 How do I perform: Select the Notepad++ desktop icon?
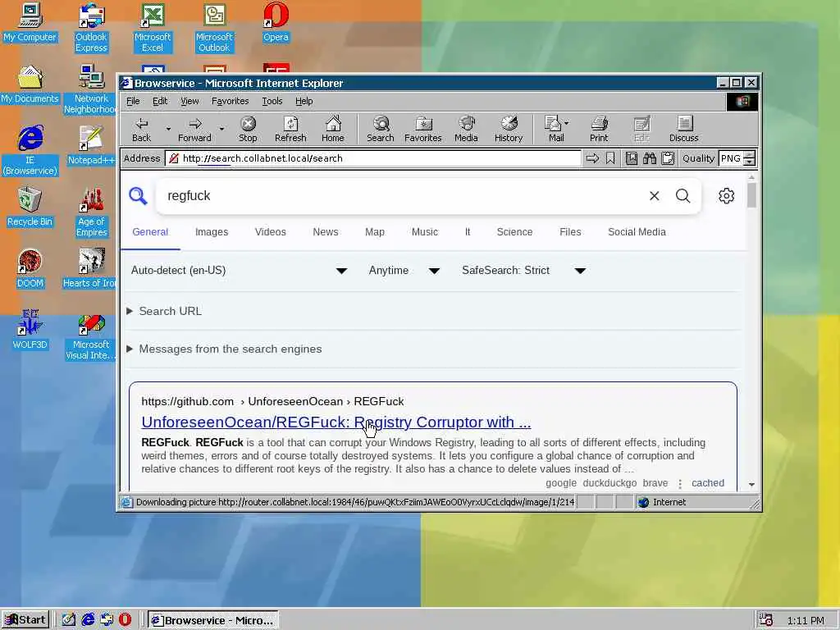click(92, 145)
